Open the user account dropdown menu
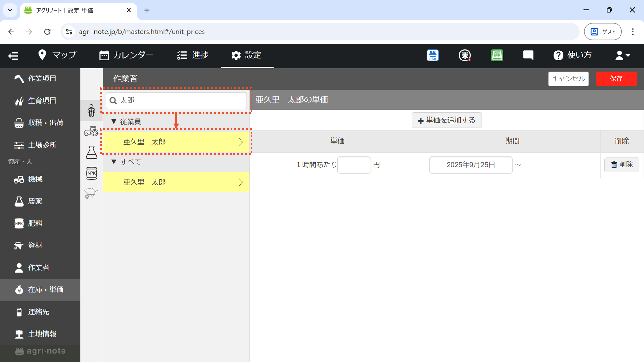Image resolution: width=644 pixels, height=362 pixels. (x=622, y=55)
